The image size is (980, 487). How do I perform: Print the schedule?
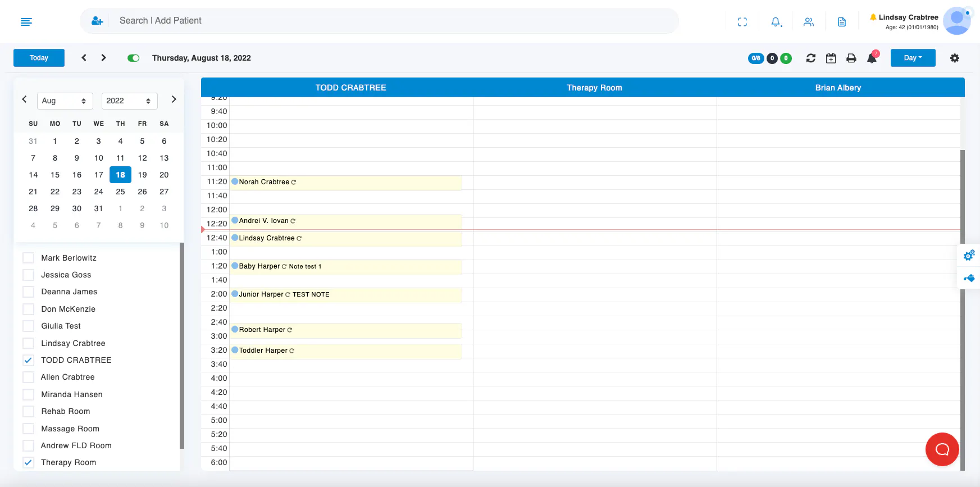click(851, 58)
